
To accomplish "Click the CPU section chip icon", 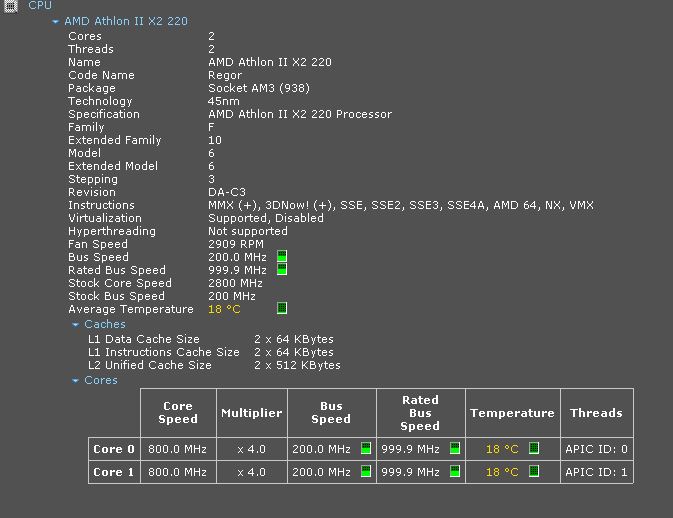I will [x=11, y=6].
